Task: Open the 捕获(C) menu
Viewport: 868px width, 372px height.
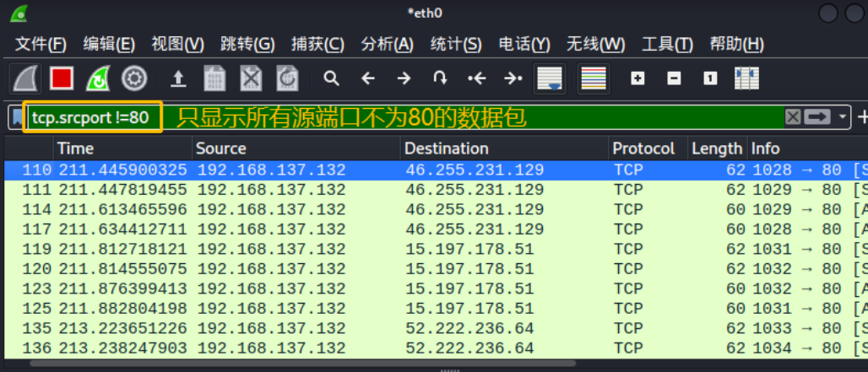Action: tap(317, 44)
